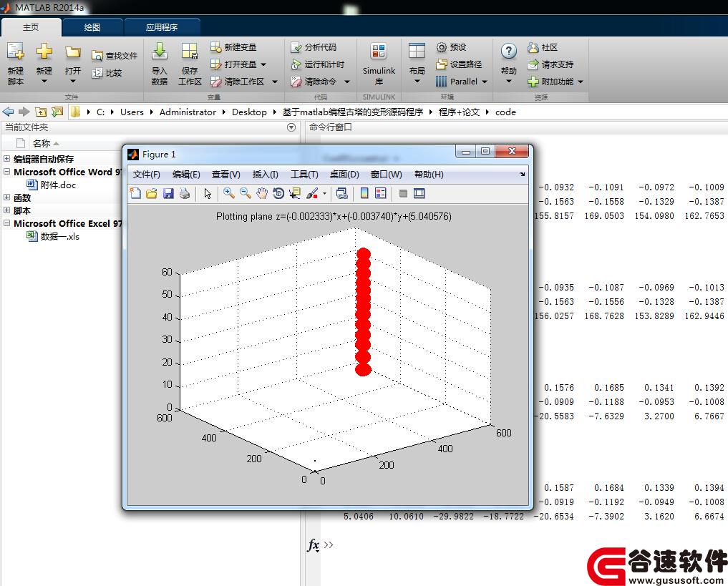Switch to the 主页 tab
The width and height of the screenshot is (728, 586).
(31, 27)
